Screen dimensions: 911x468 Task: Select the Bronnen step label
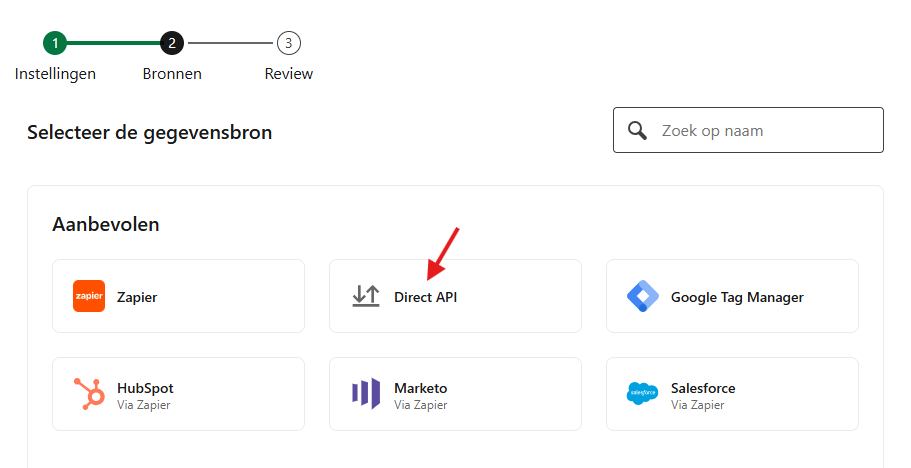(x=172, y=74)
